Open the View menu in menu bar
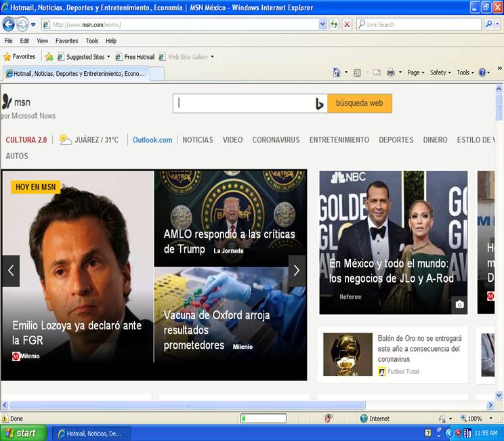Viewport: 504px width, 441px height. (x=42, y=41)
